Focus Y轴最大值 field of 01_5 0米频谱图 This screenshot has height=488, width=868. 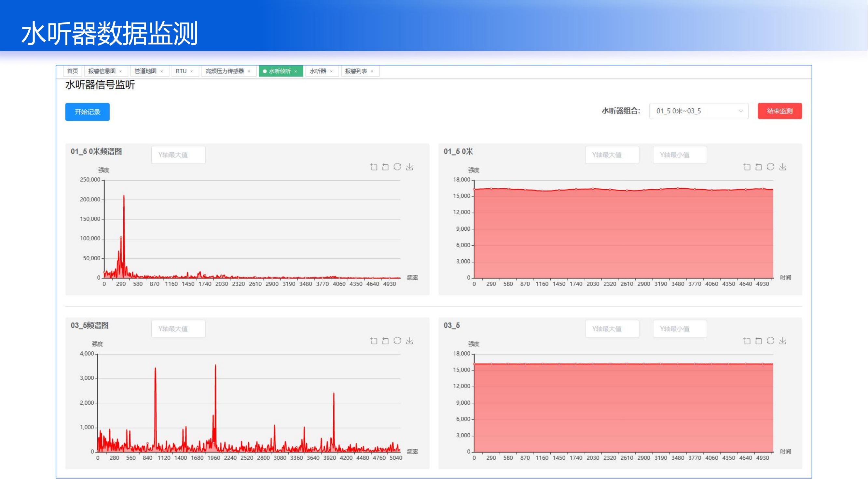tap(178, 155)
